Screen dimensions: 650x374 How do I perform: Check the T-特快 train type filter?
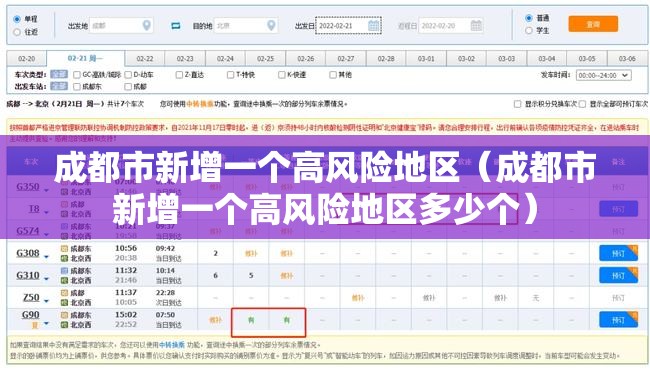tap(230, 75)
